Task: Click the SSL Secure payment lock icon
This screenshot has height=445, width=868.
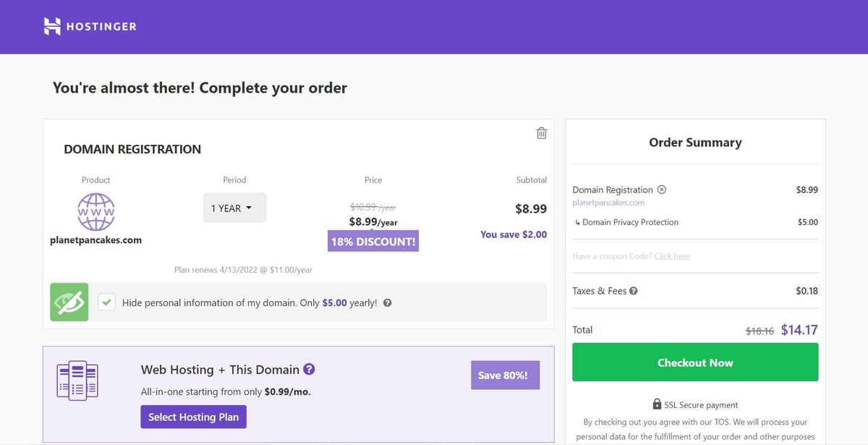Action: (657, 404)
